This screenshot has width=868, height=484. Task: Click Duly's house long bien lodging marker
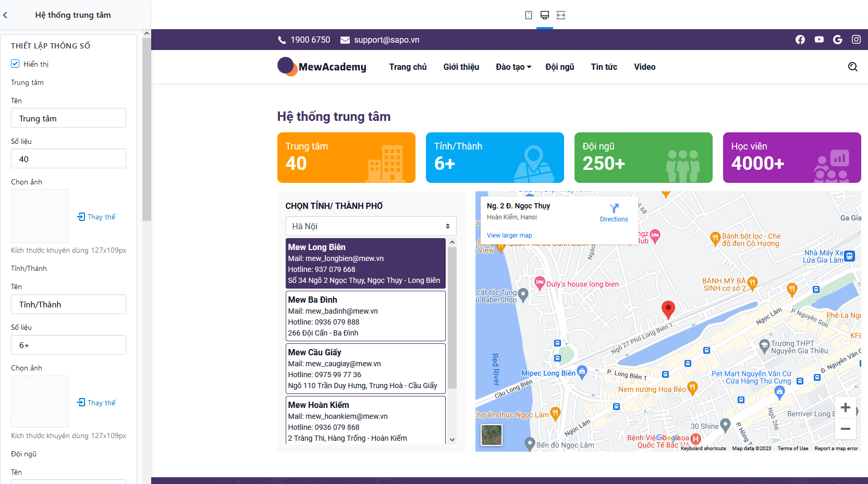pyautogui.click(x=540, y=283)
